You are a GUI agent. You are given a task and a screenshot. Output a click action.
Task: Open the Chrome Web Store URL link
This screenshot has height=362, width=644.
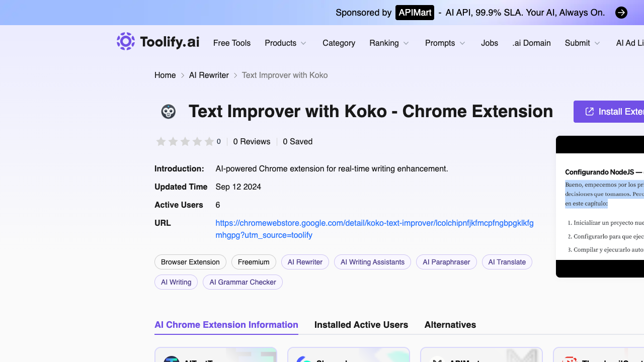pos(374,229)
